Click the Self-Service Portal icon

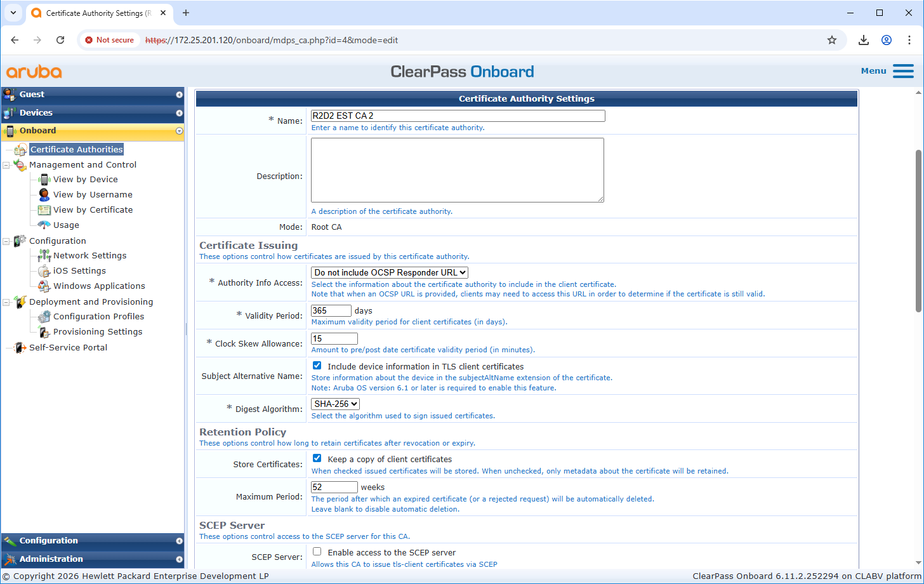point(20,348)
